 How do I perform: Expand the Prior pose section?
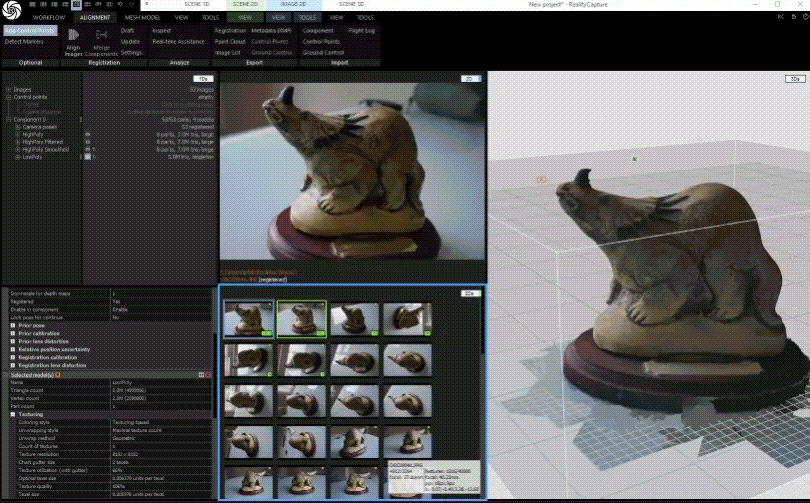(12, 325)
